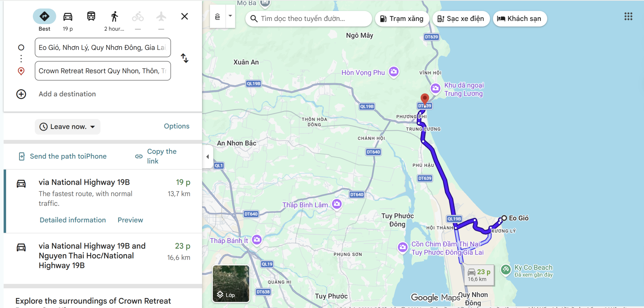Click the transit overlay button on map

218,16
